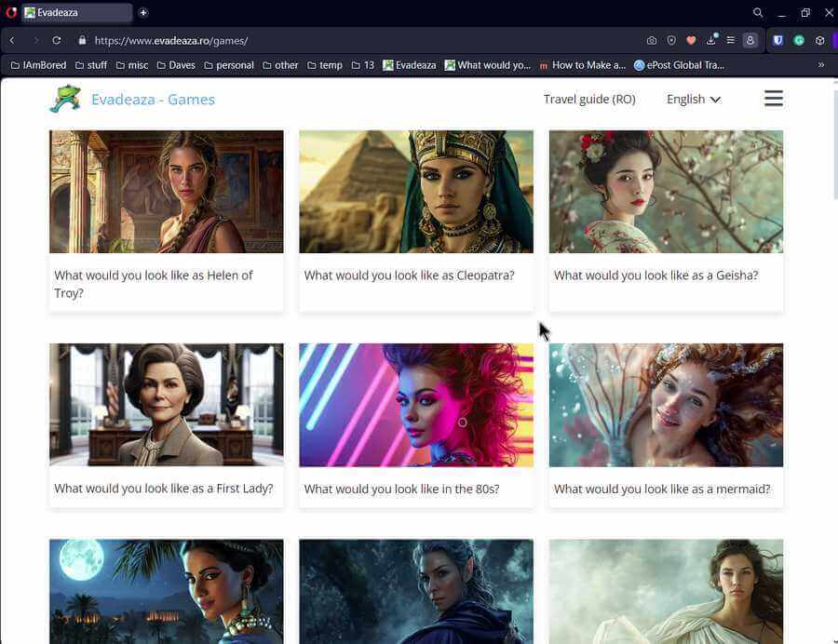Viewport: 838px width, 644px height.
Task: Open the misc bookmark folder
Action: 132,65
